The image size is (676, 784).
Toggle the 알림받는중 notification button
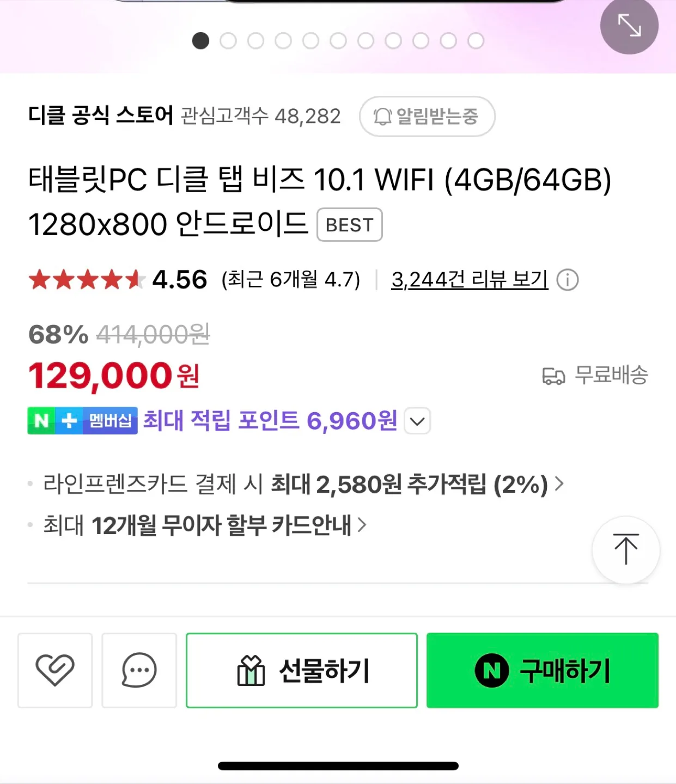click(427, 116)
